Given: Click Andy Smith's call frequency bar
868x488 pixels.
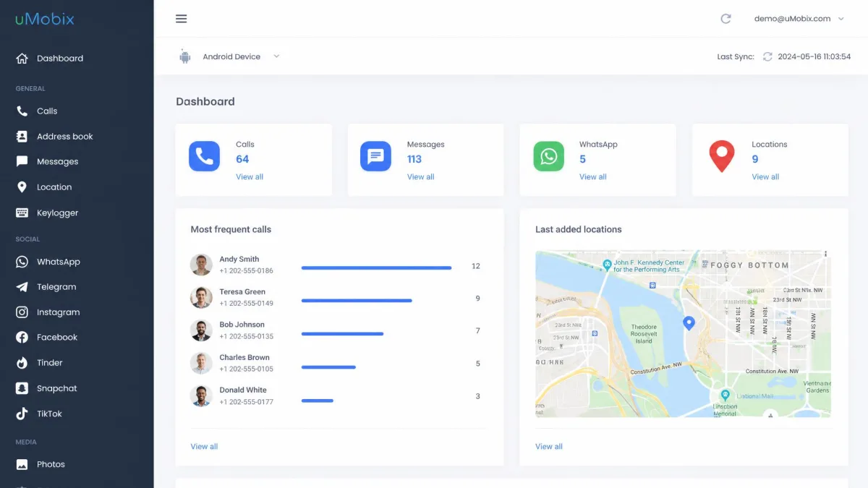Looking at the screenshot, I should pos(376,267).
